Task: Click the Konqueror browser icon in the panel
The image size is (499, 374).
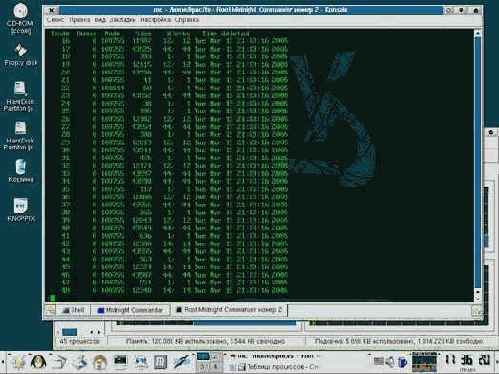Action: [141, 362]
